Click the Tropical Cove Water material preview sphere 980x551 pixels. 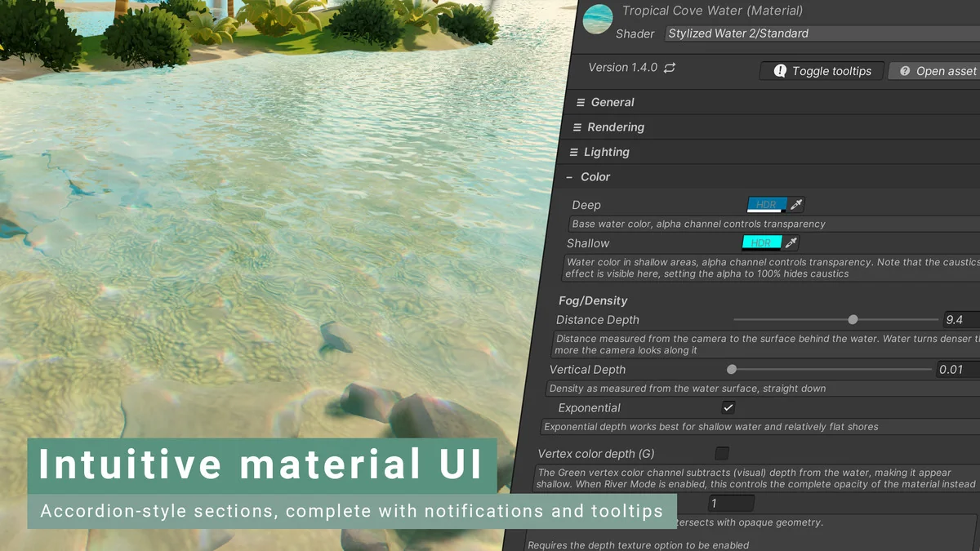point(599,20)
